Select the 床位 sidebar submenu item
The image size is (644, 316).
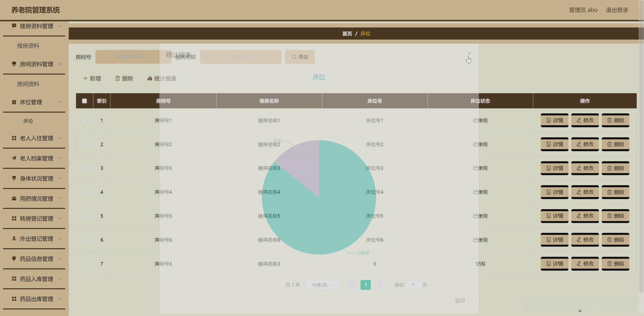point(28,121)
